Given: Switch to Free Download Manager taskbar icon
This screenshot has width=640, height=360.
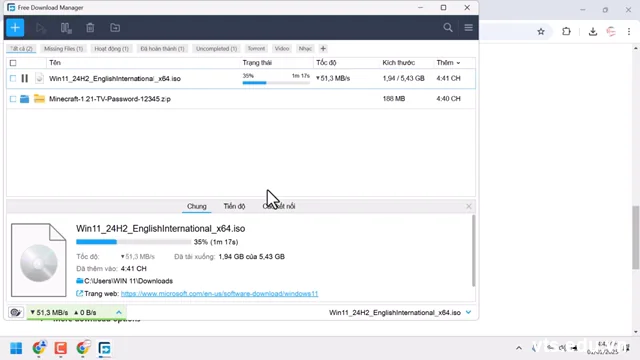Looking at the screenshot, I should pyautogui.click(x=104, y=348).
